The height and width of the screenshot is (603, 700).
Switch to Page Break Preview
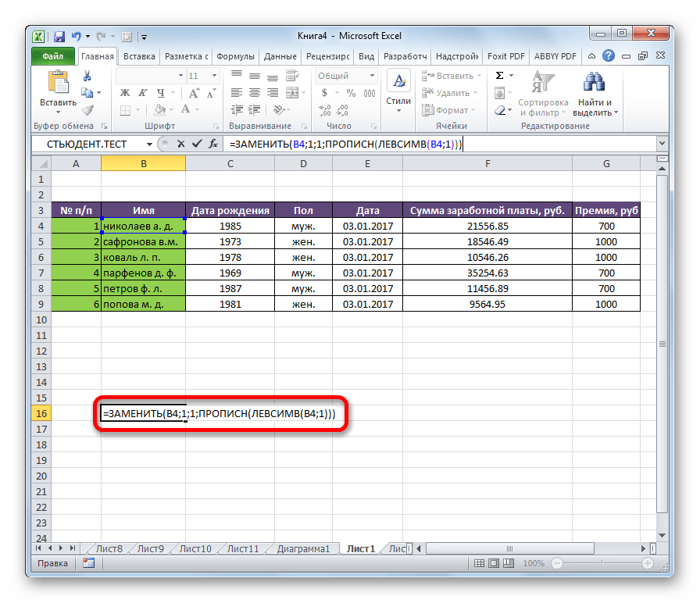point(509,563)
